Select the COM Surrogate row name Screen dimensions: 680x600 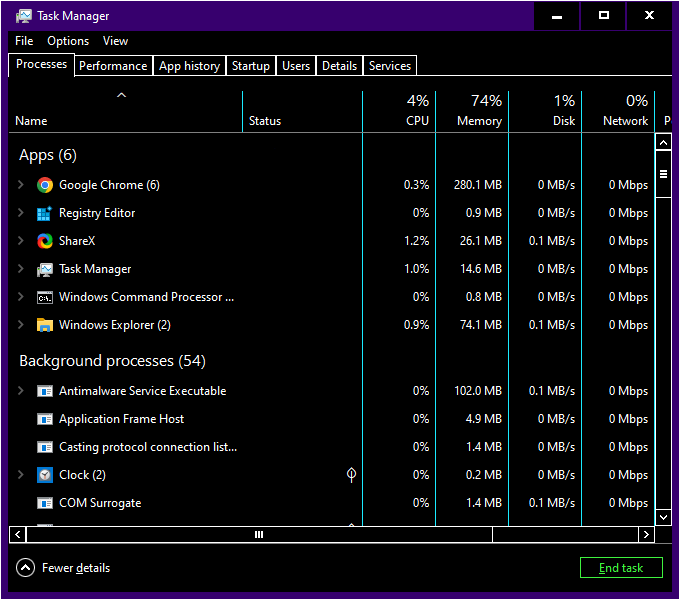click(100, 503)
